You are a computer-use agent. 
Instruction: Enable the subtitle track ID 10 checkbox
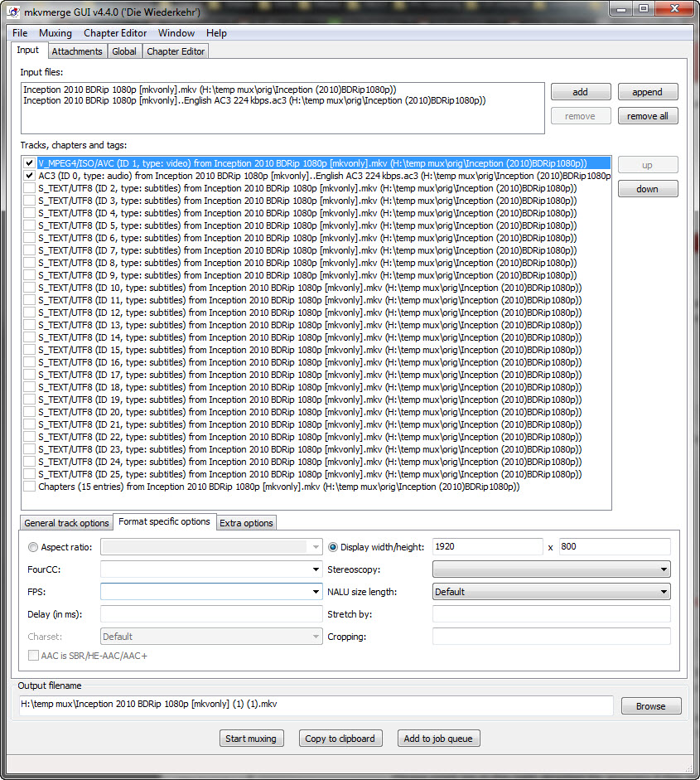[29, 288]
